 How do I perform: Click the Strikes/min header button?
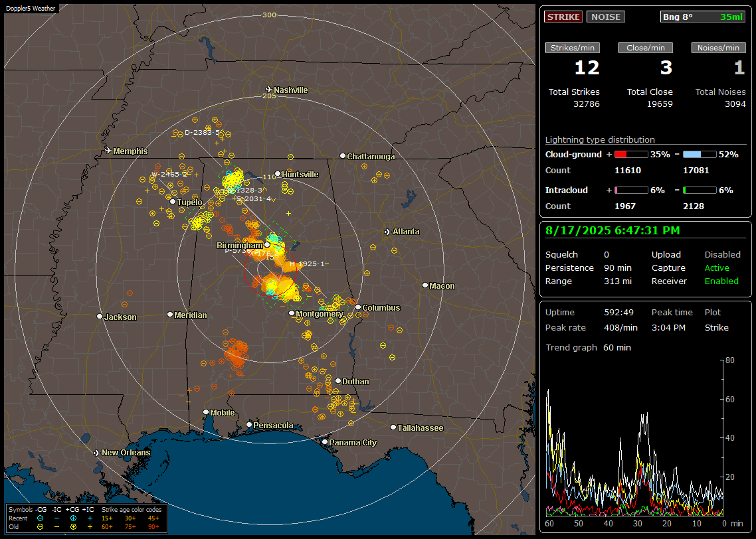[573, 48]
